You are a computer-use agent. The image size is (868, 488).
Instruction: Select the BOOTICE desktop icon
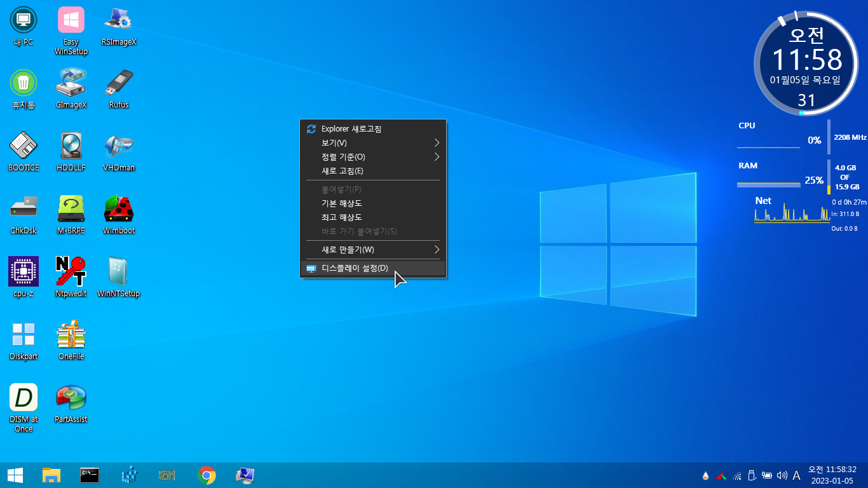coord(24,151)
